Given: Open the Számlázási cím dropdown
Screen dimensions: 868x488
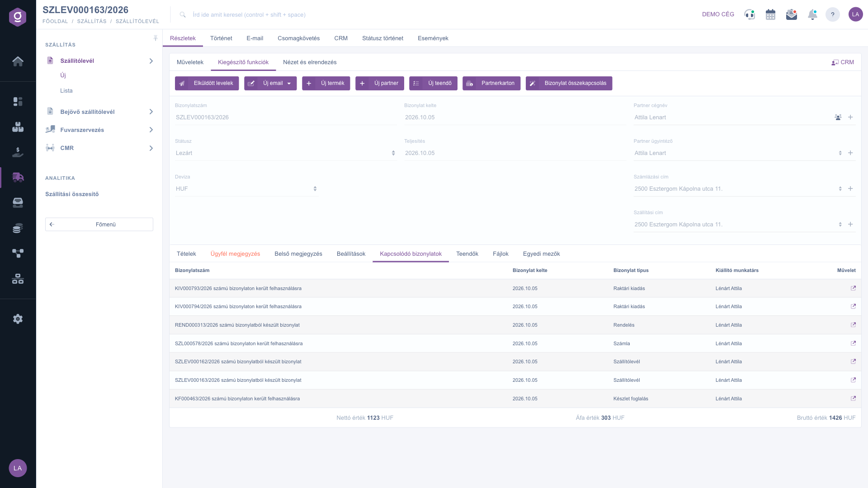Looking at the screenshot, I should coord(739,189).
